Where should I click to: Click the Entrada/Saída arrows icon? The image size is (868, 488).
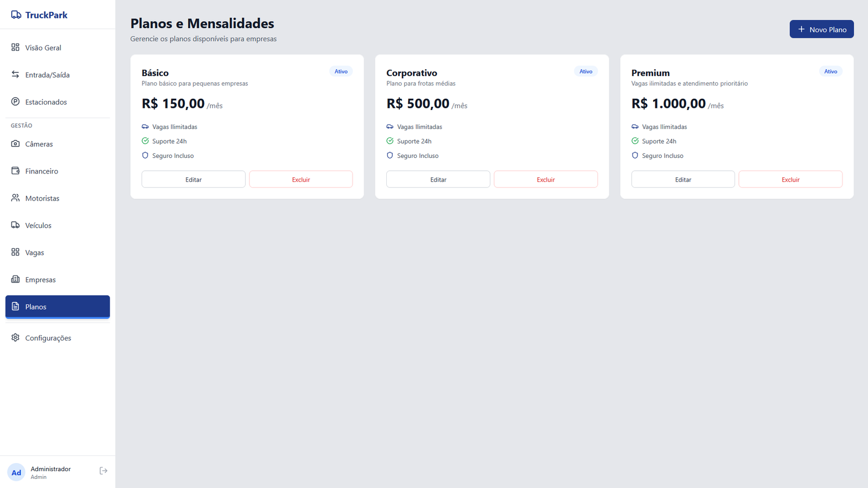[x=15, y=74]
